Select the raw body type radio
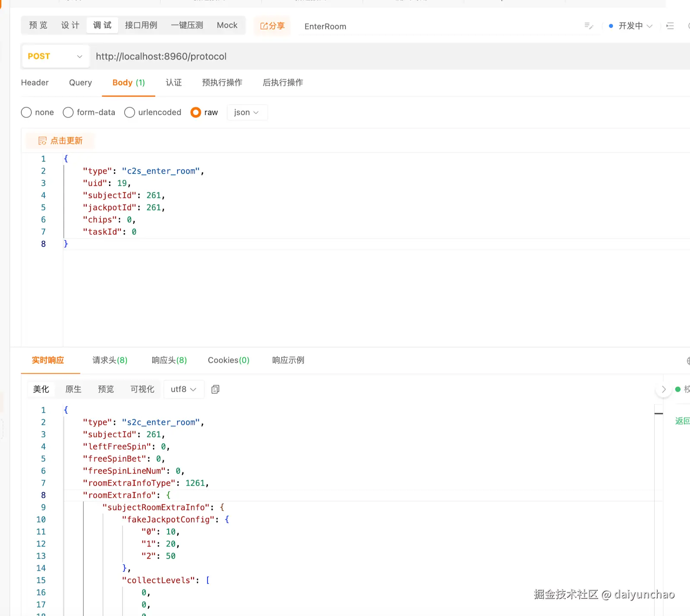 coord(196,113)
